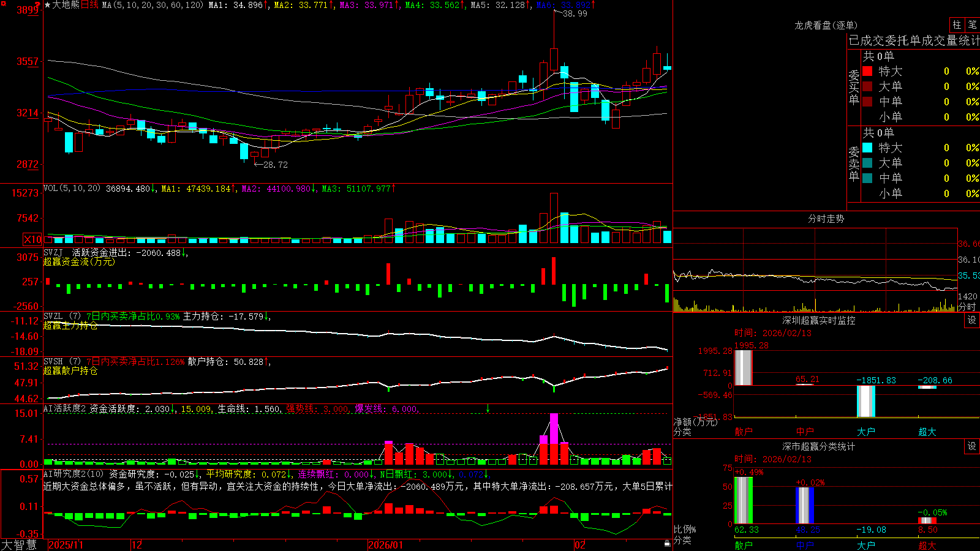
Task: Click the SVZL (7) indicator name
Action: pyautogui.click(x=62, y=317)
